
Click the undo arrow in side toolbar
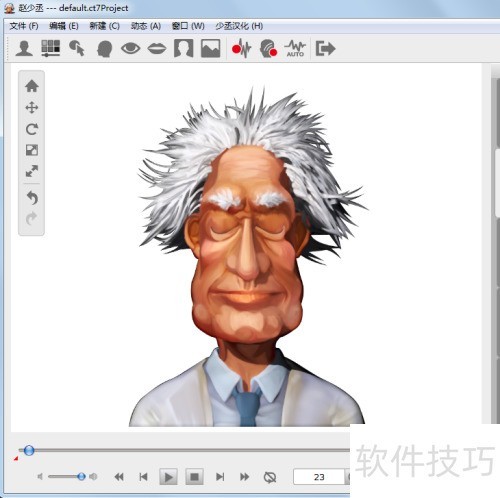(x=32, y=198)
